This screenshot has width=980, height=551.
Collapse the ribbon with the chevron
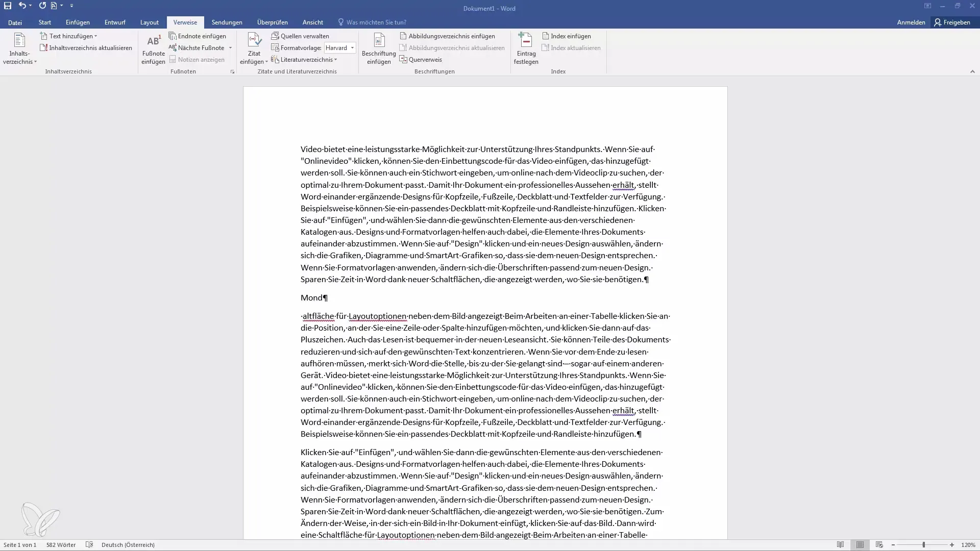click(x=972, y=72)
